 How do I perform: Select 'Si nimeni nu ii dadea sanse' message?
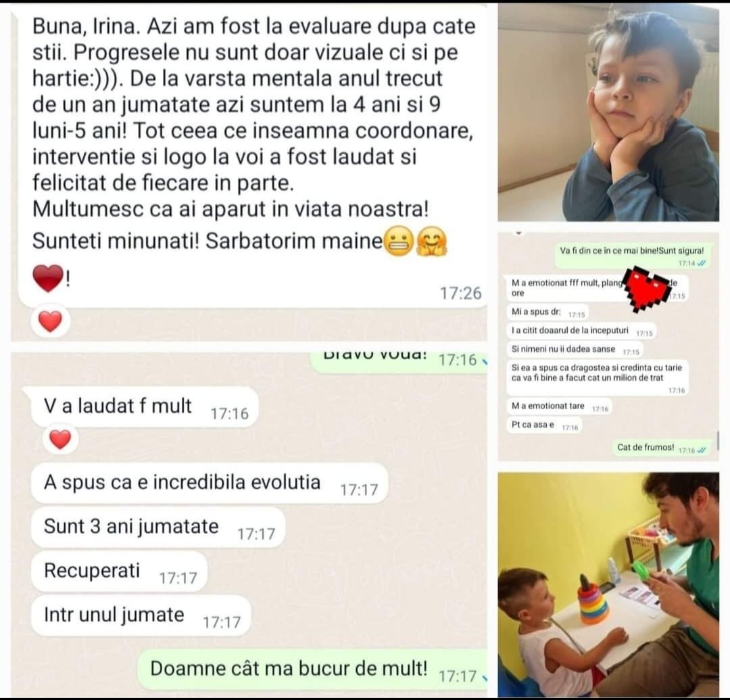tap(575, 350)
